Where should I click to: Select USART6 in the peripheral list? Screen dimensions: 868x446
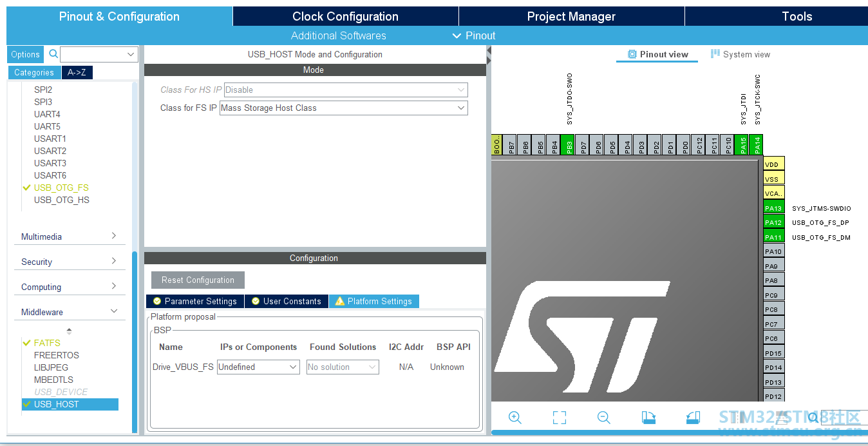(x=50, y=175)
